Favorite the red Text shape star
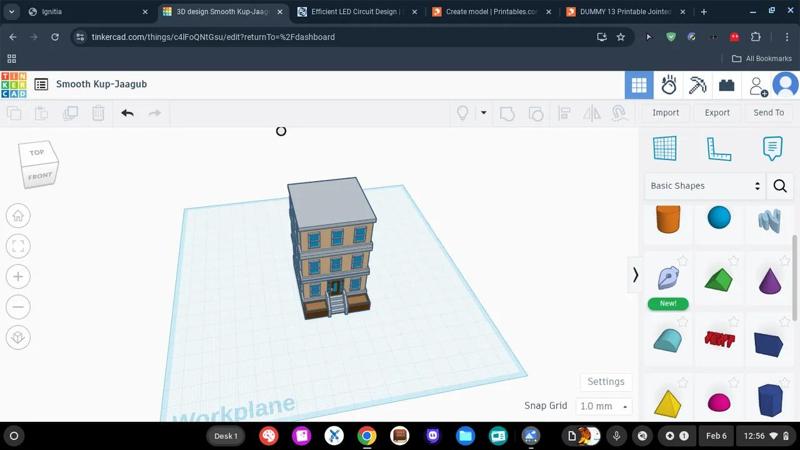 (734, 321)
